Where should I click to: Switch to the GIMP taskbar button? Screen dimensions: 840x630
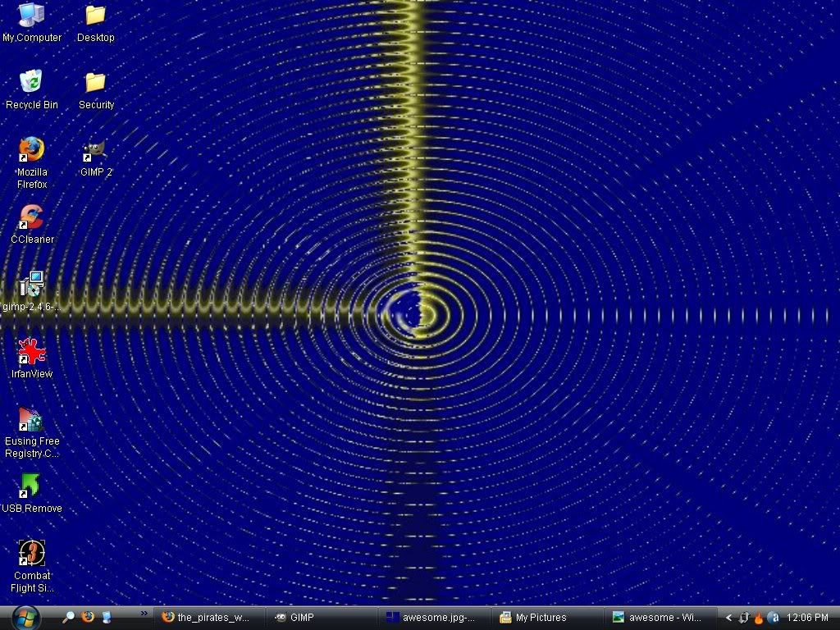point(322,618)
